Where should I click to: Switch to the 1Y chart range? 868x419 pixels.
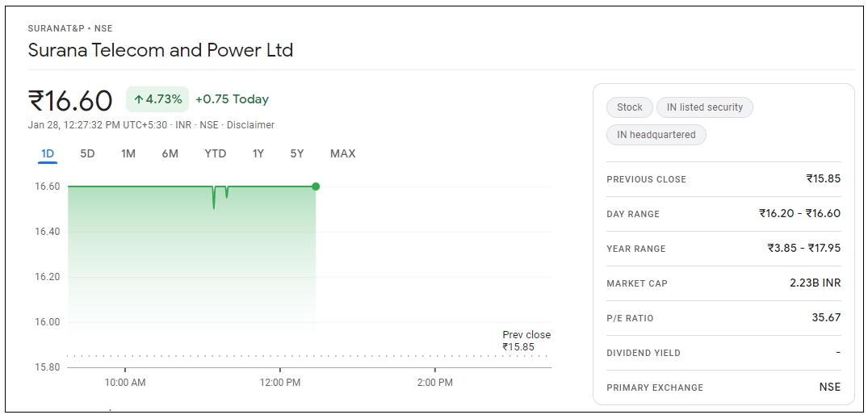[258, 154]
